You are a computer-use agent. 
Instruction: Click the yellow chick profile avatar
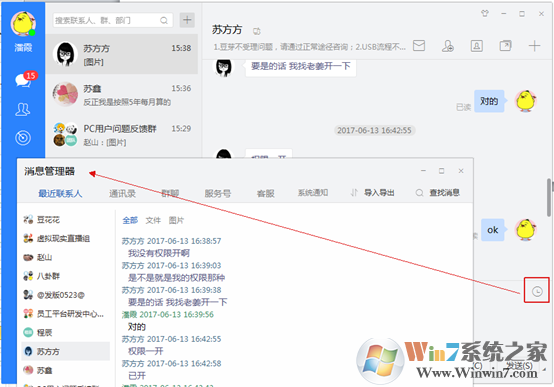[x=23, y=24]
